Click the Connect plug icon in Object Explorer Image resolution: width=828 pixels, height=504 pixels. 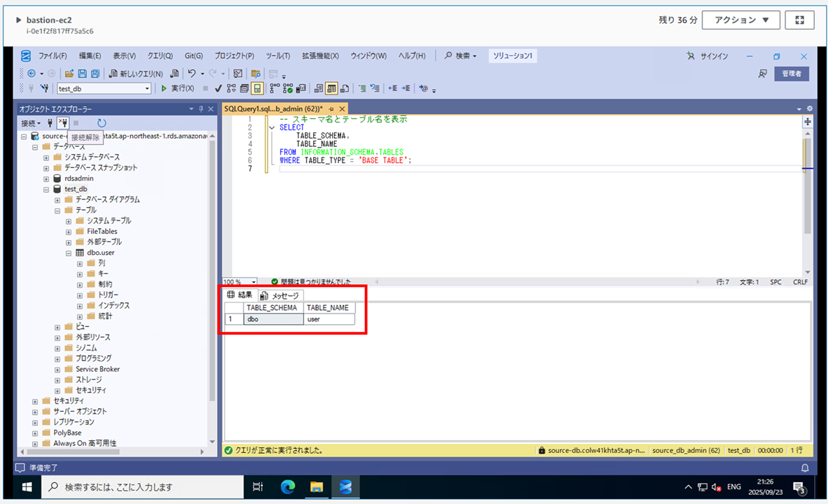click(x=50, y=123)
